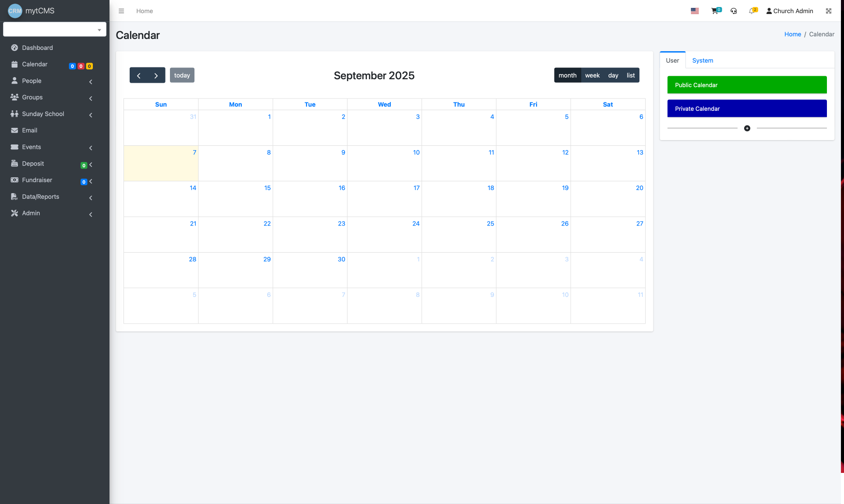Image resolution: width=844 pixels, height=504 pixels.
Task: Switch to the System tab
Action: (703, 60)
